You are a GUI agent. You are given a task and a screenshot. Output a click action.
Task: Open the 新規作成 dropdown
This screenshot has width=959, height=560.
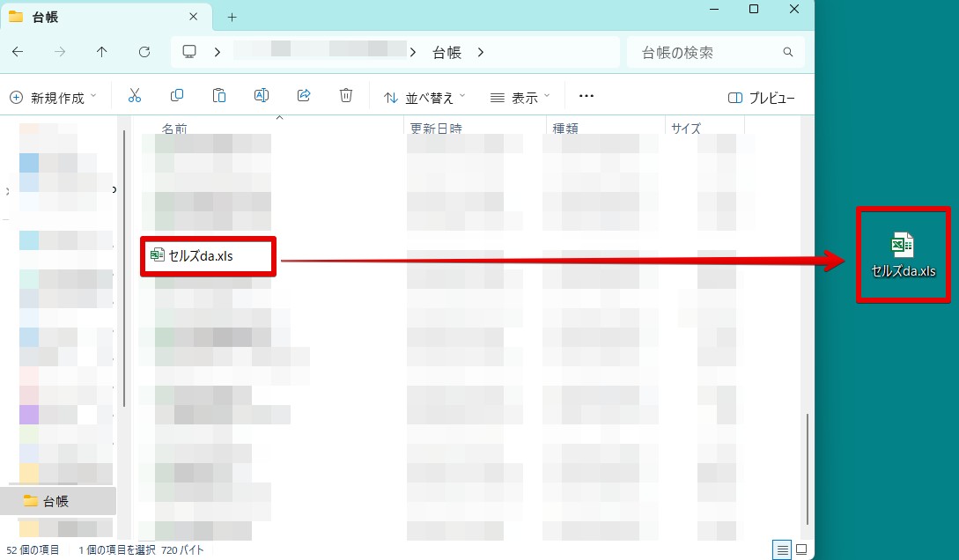[53, 97]
